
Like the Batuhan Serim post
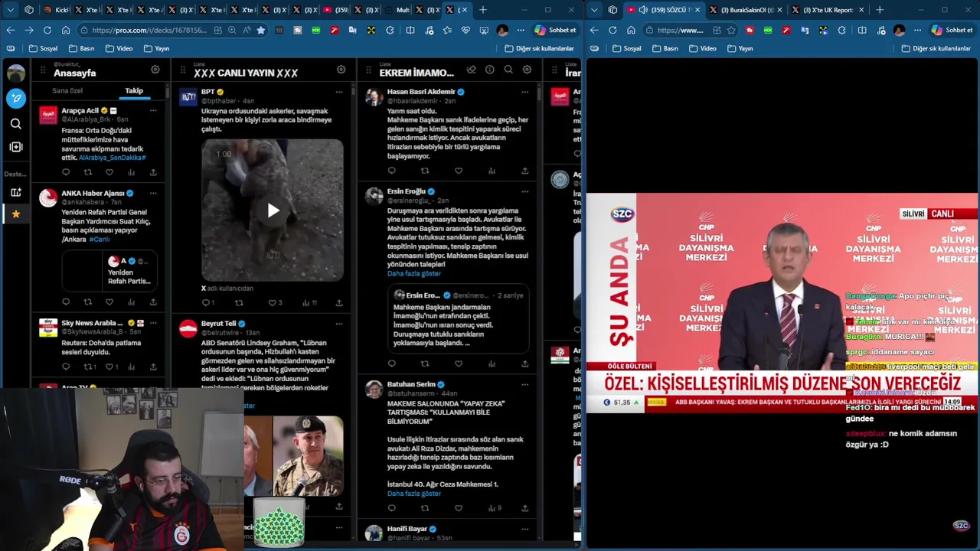[x=459, y=508]
